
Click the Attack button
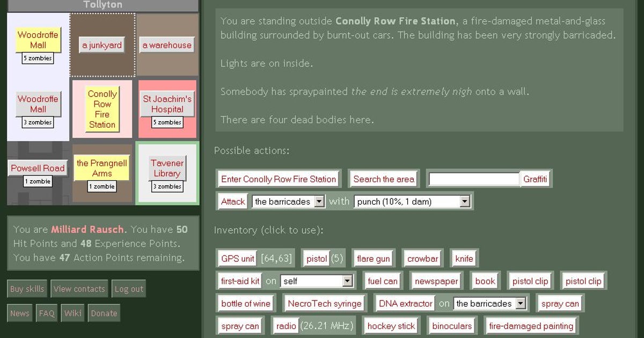(x=233, y=202)
